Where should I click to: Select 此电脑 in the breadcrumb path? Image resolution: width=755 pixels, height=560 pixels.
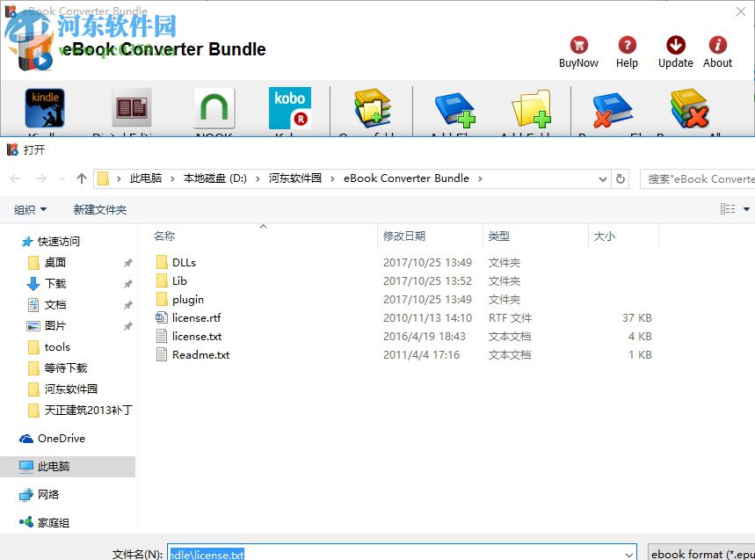coord(145,178)
